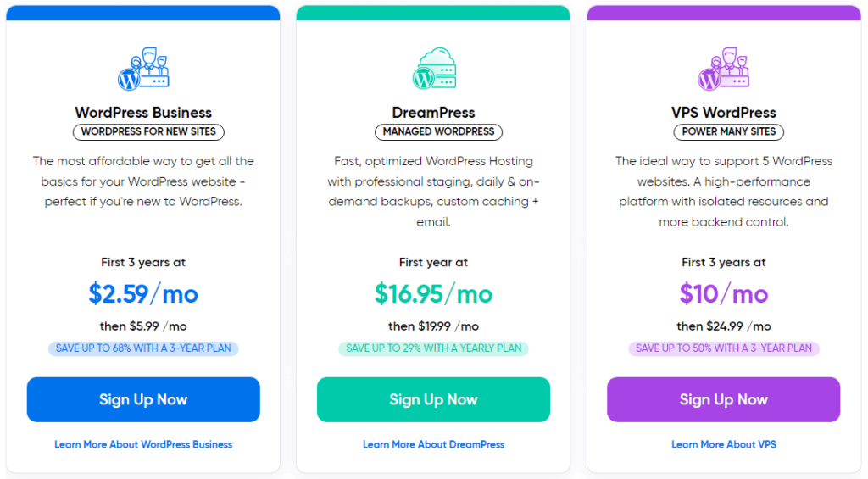The image size is (868, 479).
Task: Click the Managed WordPress badge
Action: click(438, 132)
